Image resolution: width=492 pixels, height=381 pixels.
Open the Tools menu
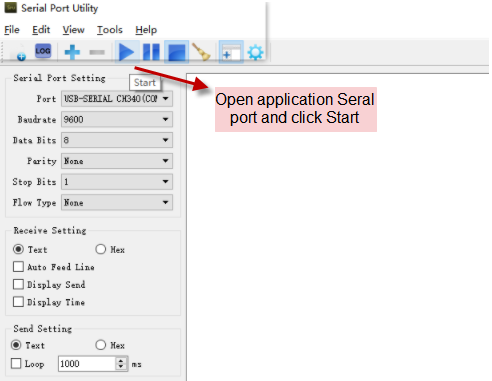pyautogui.click(x=110, y=30)
